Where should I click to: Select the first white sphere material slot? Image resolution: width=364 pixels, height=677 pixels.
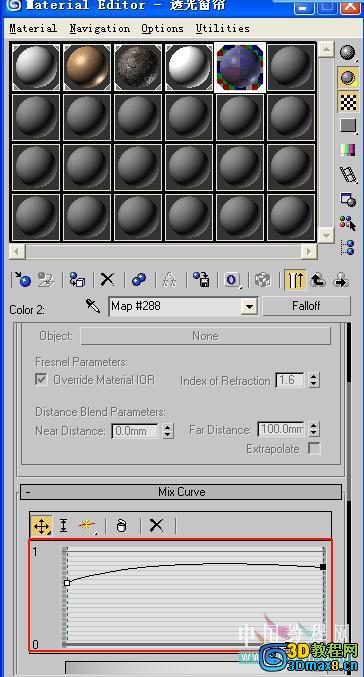click(x=36, y=67)
